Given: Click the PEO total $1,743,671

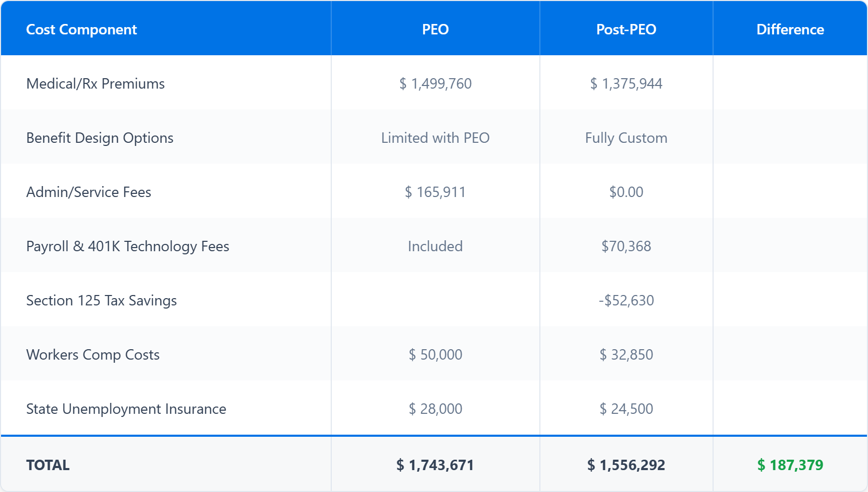Looking at the screenshot, I should tap(435, 465).
